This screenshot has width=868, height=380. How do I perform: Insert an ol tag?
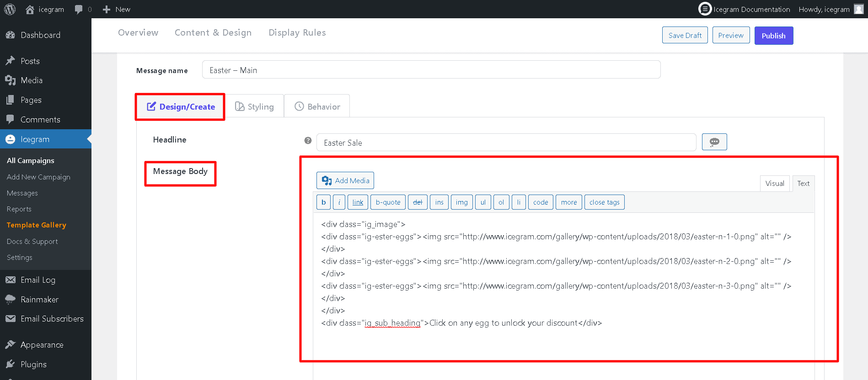501,202
